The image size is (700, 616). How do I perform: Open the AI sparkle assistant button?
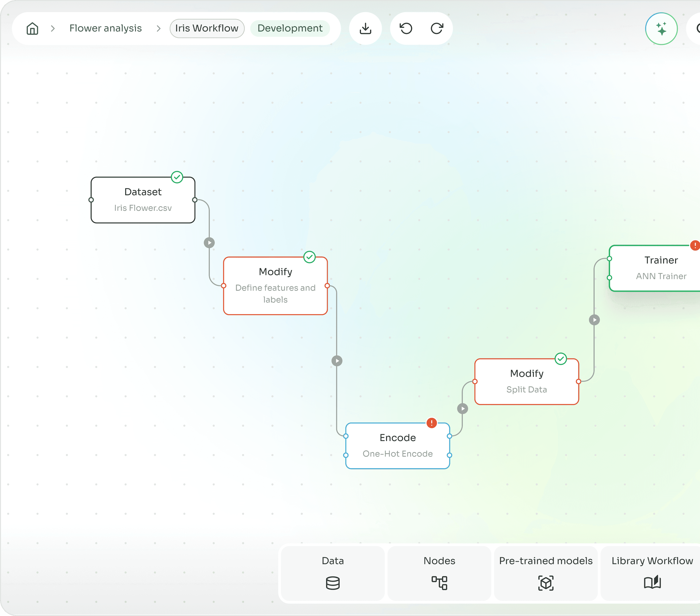[x=661, y=29]
